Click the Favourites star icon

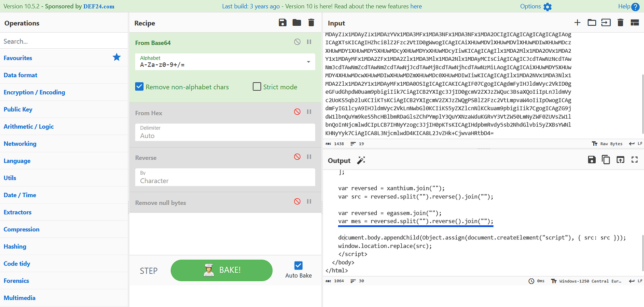(x=117, y=57)
